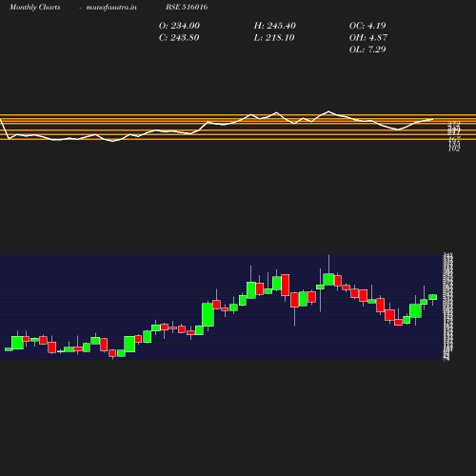Click the 'OC: 4.19' value
Viewport: 476px width, 476px height.
coord(367,26)
